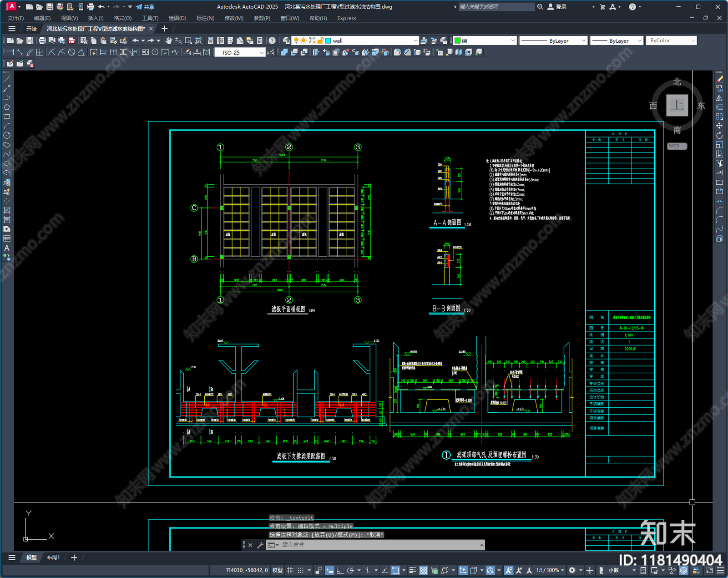Open the Layer Properties Manager icon
728x578 pixels.
pos(286,41)
